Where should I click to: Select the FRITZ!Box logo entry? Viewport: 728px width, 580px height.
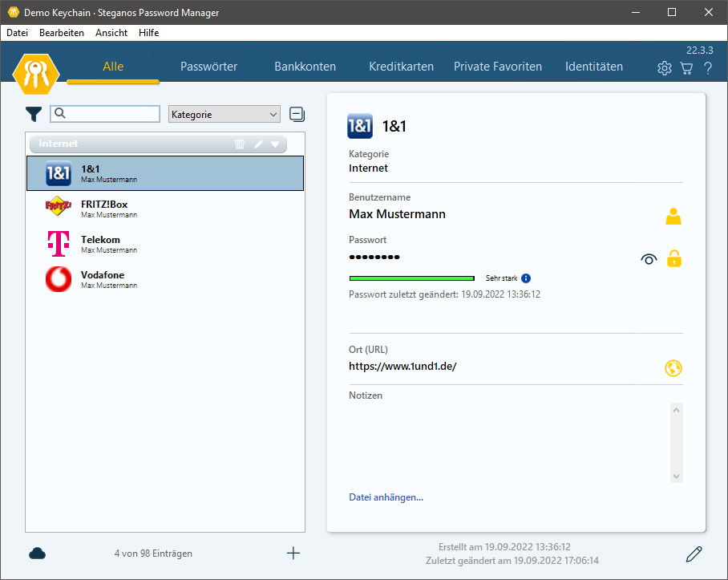pos(59,205)
